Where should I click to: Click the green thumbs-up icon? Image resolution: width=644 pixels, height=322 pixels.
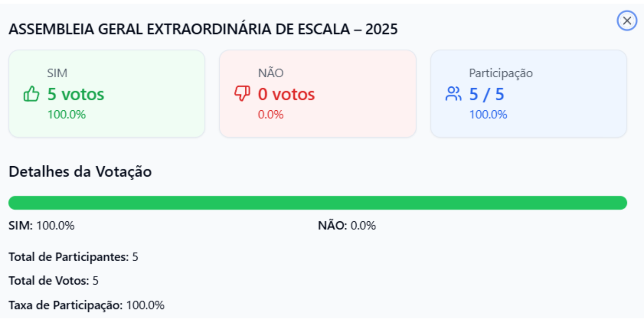tap(31, 94)
